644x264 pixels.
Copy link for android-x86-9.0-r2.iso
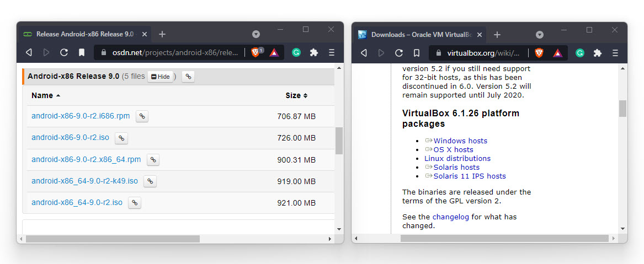[x=121, y=138]
